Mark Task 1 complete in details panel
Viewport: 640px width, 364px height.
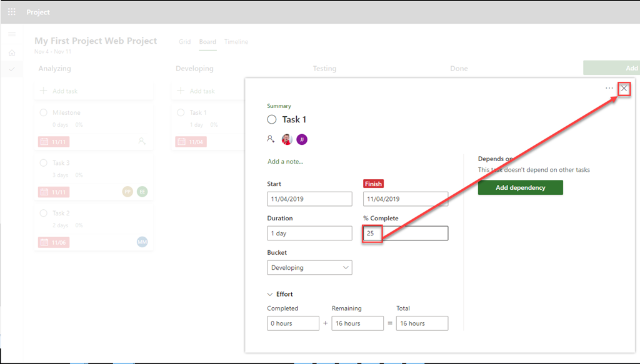click(272, 120)
